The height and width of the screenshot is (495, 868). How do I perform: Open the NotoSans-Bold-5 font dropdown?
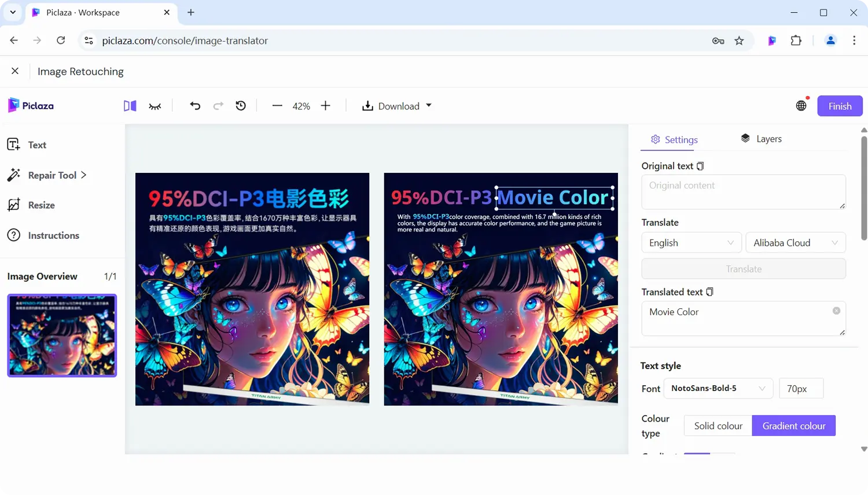coord(718,389)
